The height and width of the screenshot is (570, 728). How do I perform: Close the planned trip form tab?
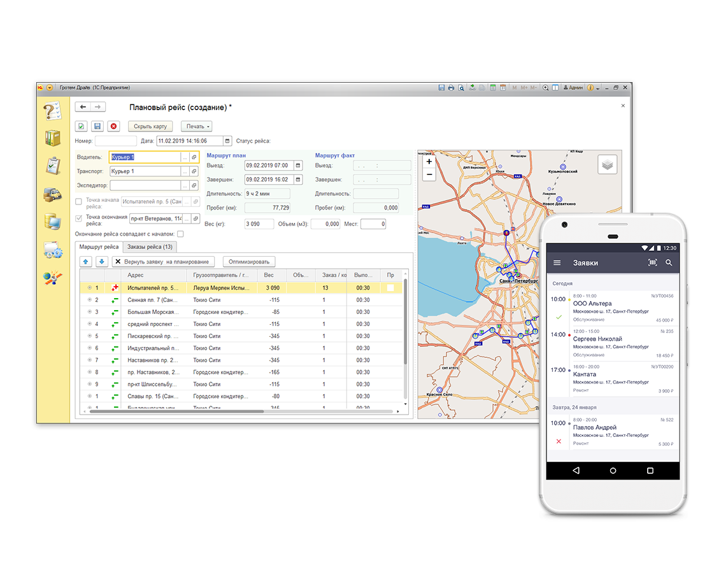click(x=623, y=106)
